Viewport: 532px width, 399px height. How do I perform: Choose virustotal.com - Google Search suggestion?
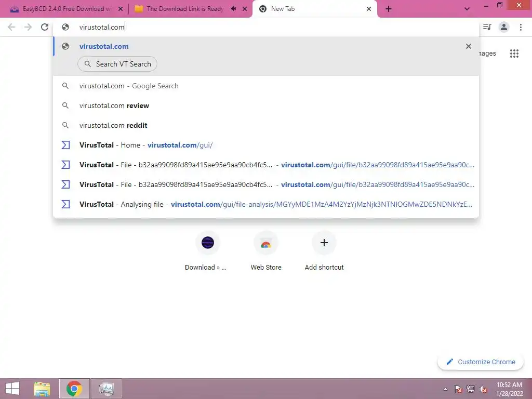point(266,86)
